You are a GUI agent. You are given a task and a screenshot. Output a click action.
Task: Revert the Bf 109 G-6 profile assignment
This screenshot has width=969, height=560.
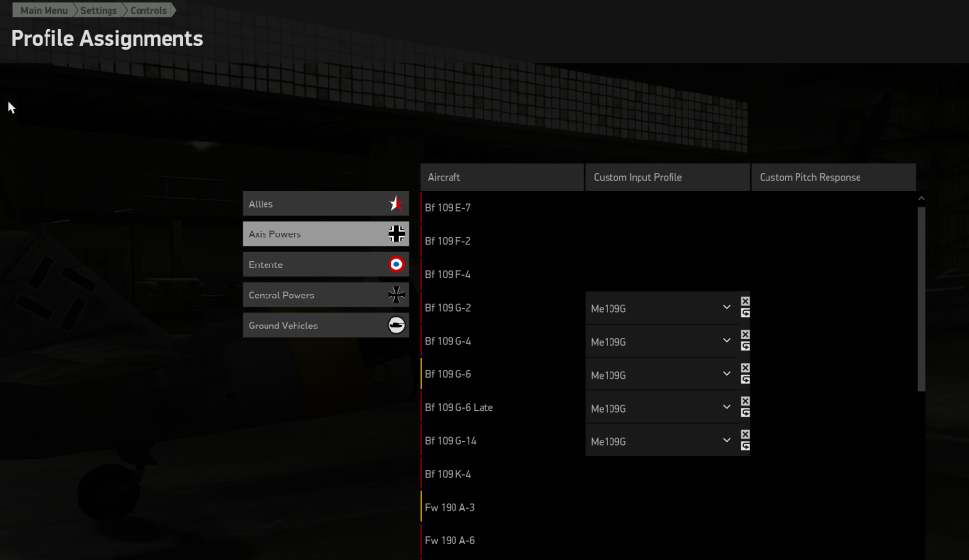tap(745, 380)
